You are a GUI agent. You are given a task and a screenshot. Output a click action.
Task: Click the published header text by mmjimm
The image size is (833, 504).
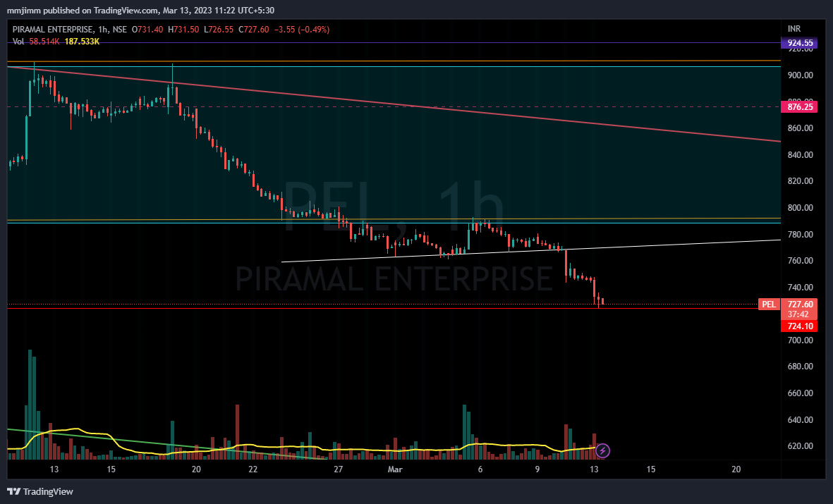coord(141,10)
